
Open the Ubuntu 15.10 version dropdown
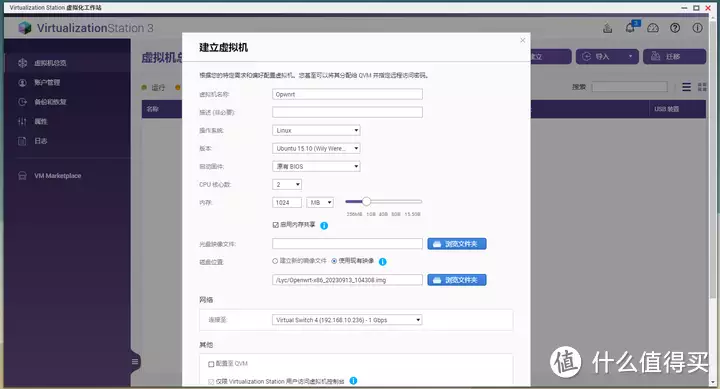(x=316, y=148)
